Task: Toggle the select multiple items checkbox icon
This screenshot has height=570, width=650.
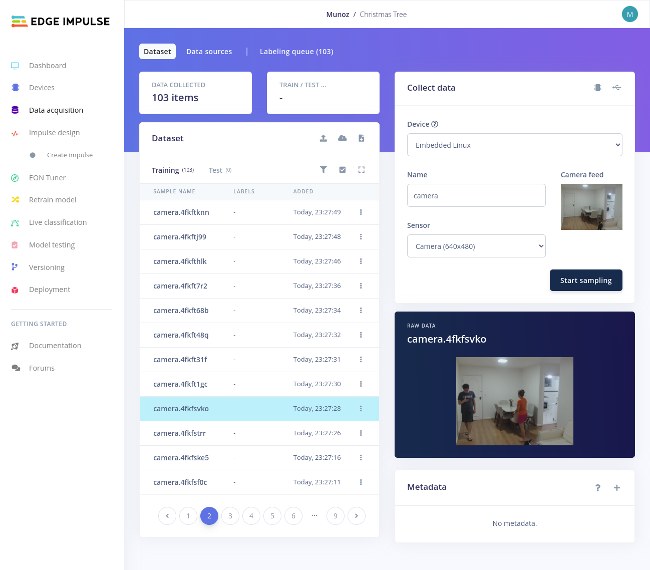Action: (x=342, y=170)
